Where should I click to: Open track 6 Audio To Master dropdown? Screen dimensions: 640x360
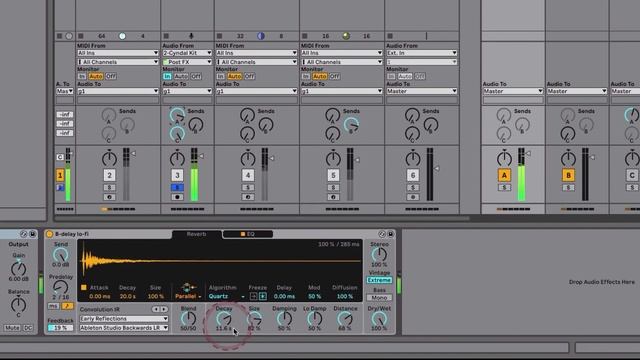click(x=422, y=91)
